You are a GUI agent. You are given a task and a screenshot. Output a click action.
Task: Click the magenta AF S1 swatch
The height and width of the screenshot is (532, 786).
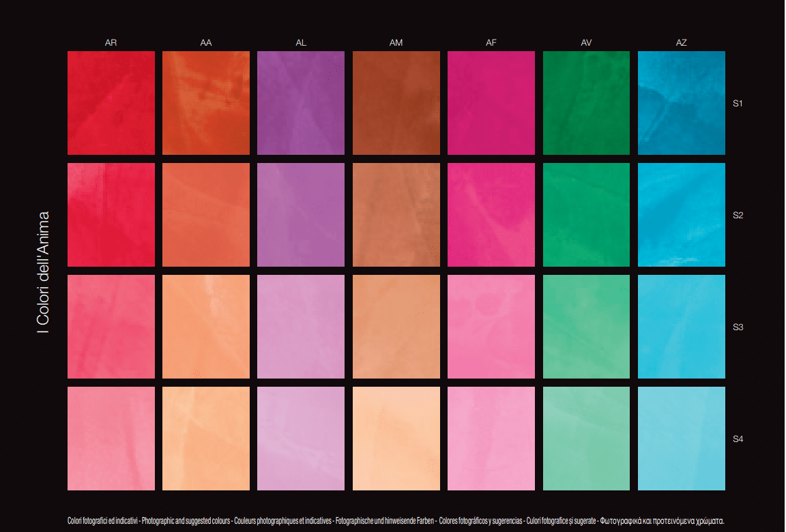pyautogui.click(x=491, y=103)
